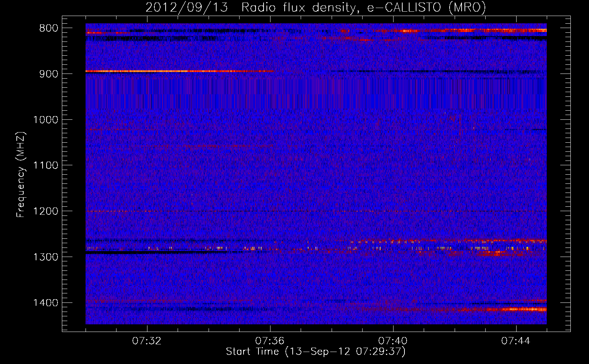Screen dimensions: 589x364
Task: Select the 1300 frequency tick label
Action: [46, 257]
